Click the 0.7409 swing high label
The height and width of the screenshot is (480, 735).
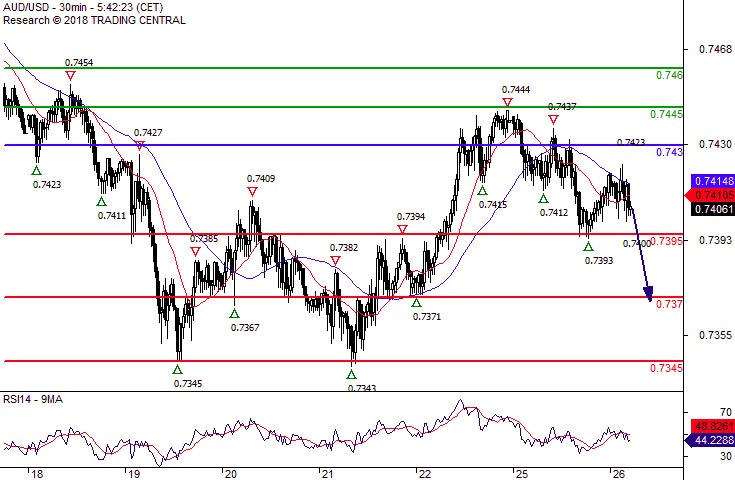(x=261, y=179)
